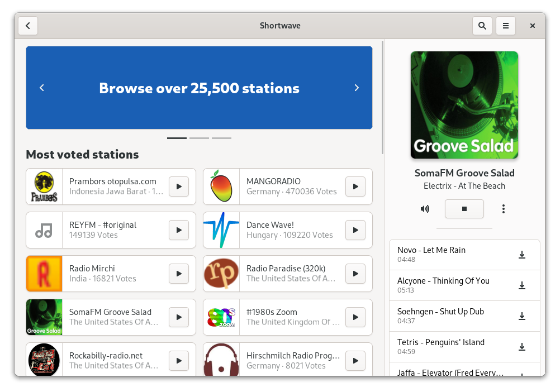Open the player three-dot options menu
Image resolution: width=560 pixels, height=392 pixels.
point(504,209)
